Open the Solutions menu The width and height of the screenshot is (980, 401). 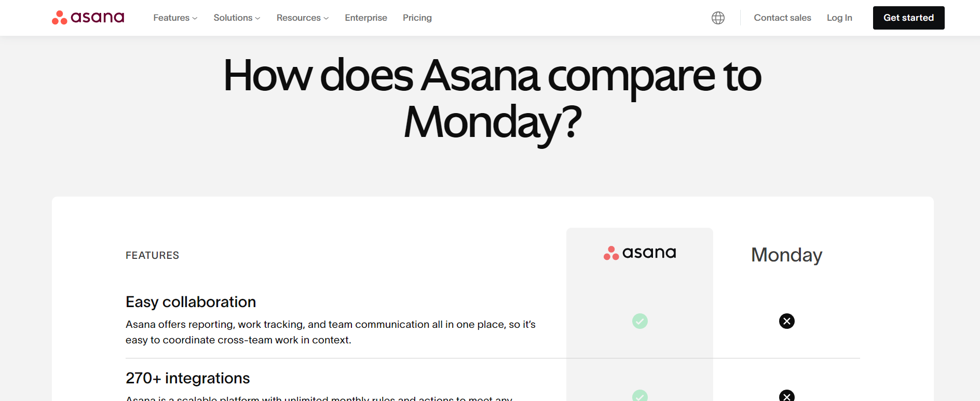(x=237, y=17)
